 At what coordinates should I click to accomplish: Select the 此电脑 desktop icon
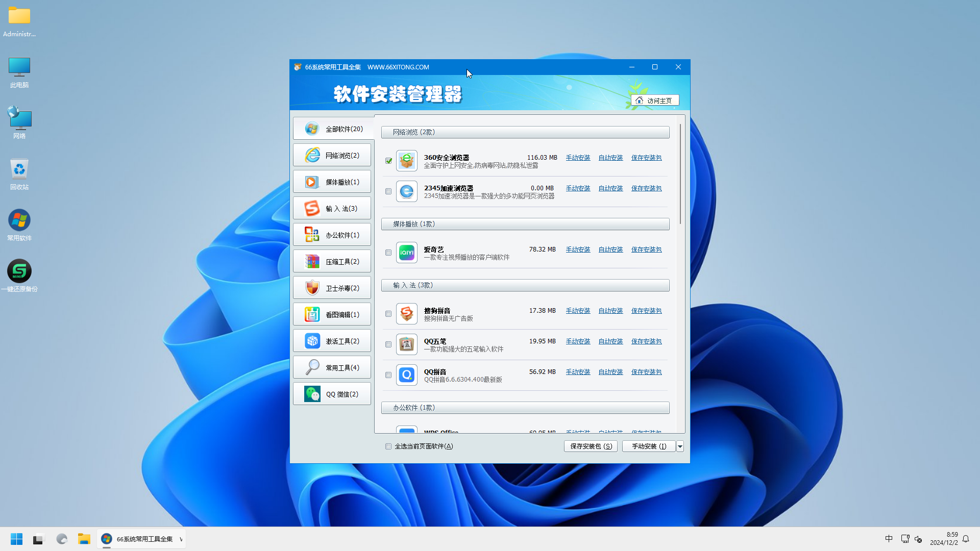tap(19, 72)
